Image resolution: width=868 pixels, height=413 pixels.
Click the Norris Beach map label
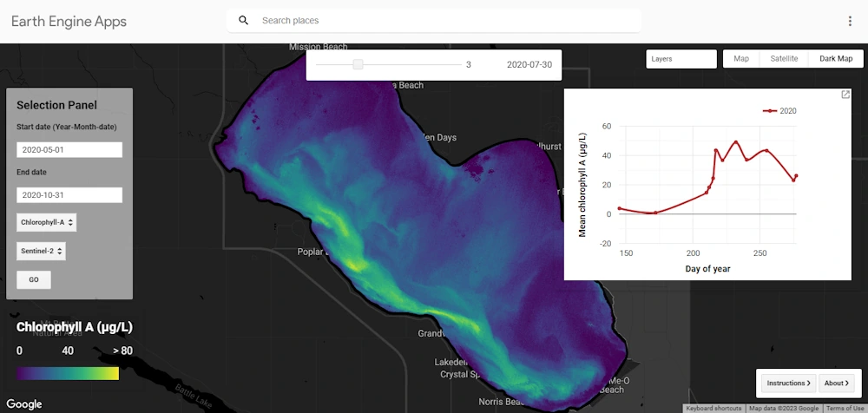coord(499,402)
